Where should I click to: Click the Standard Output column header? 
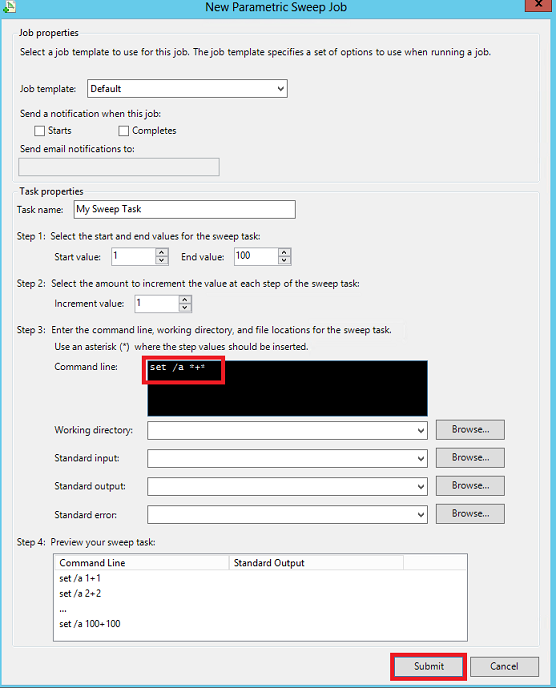pos(316,563)
